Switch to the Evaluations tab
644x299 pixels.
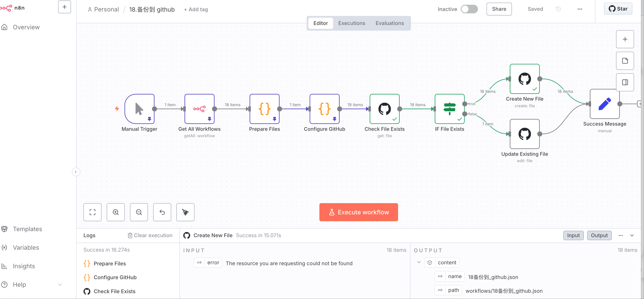390,23
